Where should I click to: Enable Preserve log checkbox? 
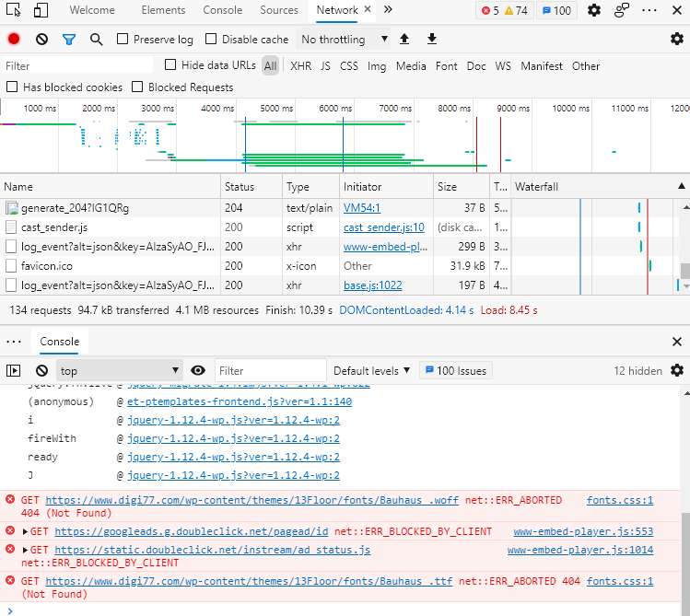click(x=123, y=40)
